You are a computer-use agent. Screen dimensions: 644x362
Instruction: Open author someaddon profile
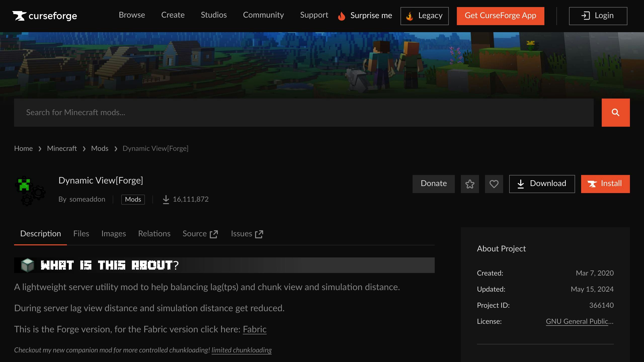tap(87, 199)
